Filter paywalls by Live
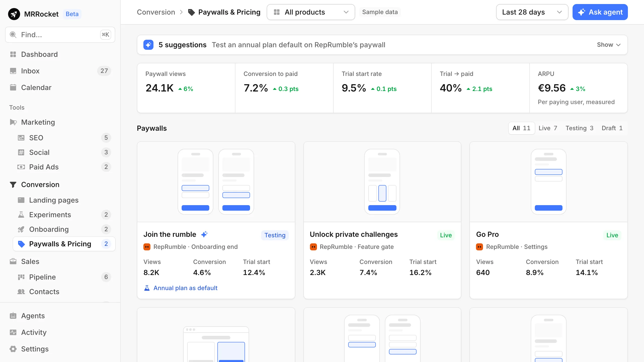The width and height of the screenshot is (644, 362). (548, 128)
